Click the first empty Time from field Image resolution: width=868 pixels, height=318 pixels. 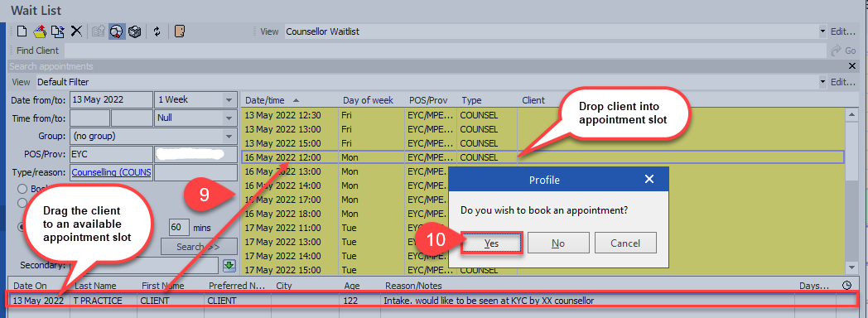click(x=89, y=118)
